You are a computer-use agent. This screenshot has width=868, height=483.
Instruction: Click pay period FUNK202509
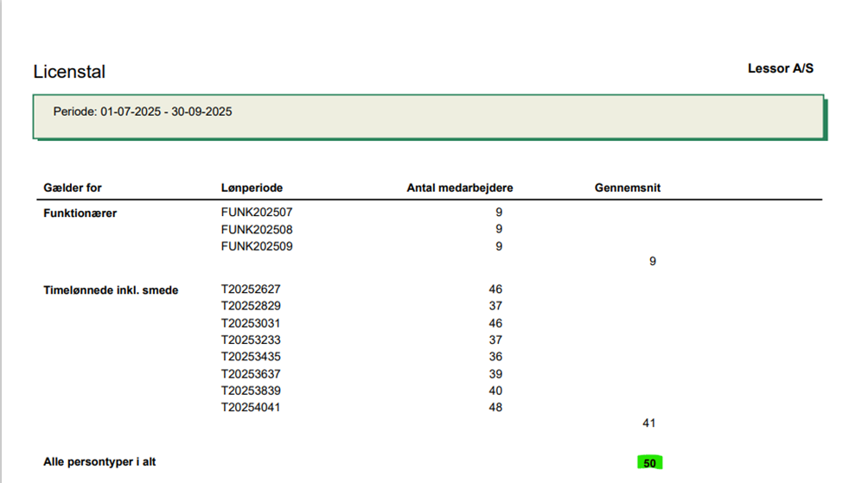point(263,246)
